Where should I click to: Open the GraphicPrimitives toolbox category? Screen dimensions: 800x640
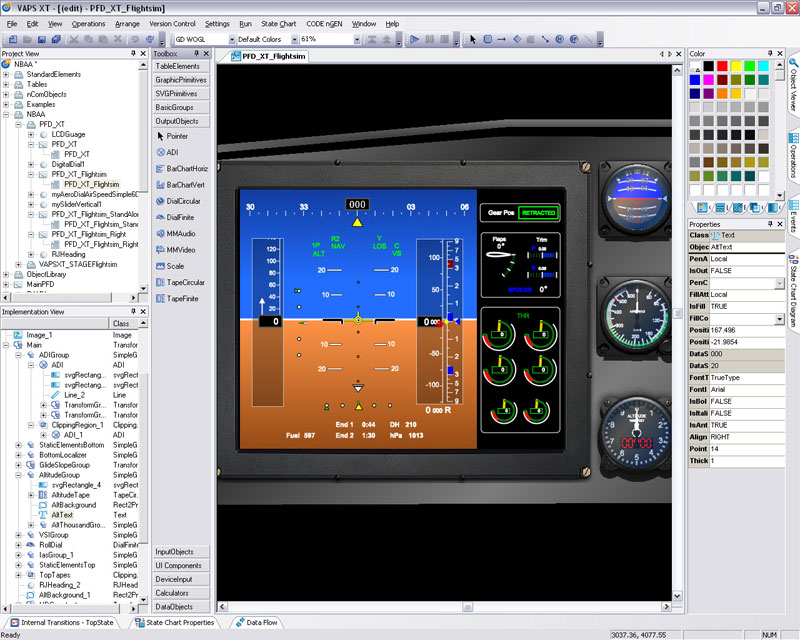click(180, 79)
